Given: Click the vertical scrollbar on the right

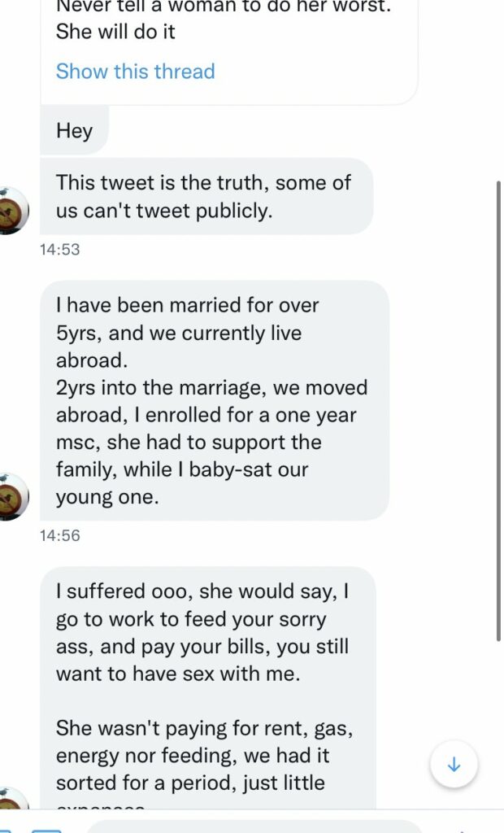Looking at the screenshot, I should pyautogui.click(x=498, y=407).
